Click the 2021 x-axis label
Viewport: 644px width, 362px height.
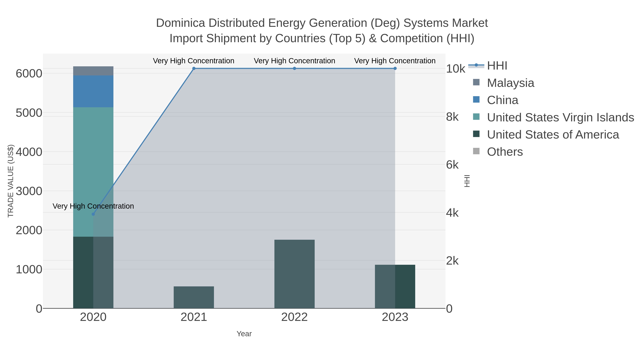[194, 317]
